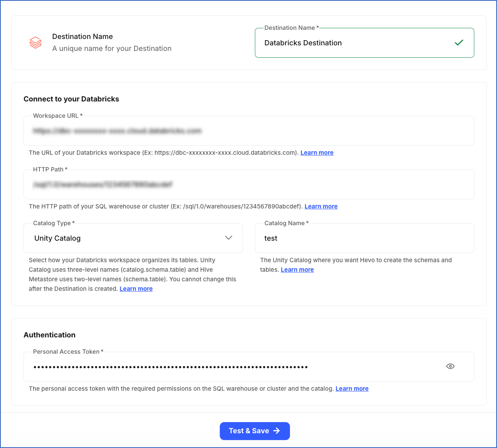Open Learn more link for Workspace URL
Screen dimensions: 497x448
(317, 153)
